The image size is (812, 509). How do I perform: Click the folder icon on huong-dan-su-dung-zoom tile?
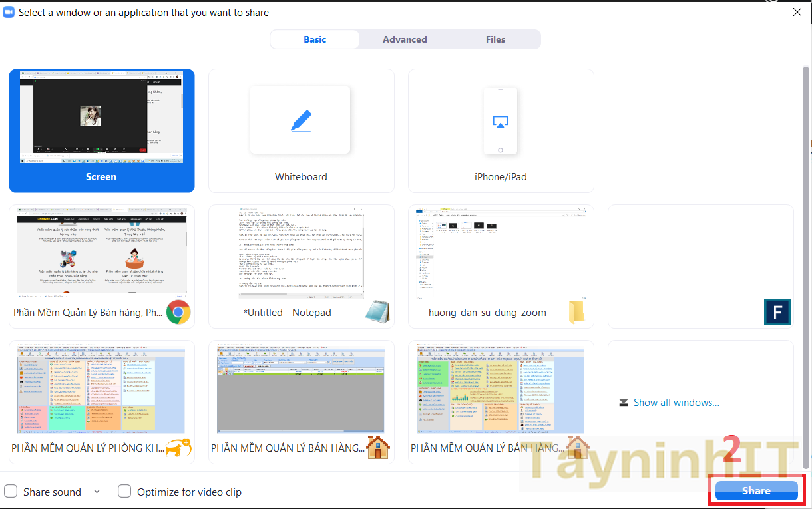pos(576,312)
